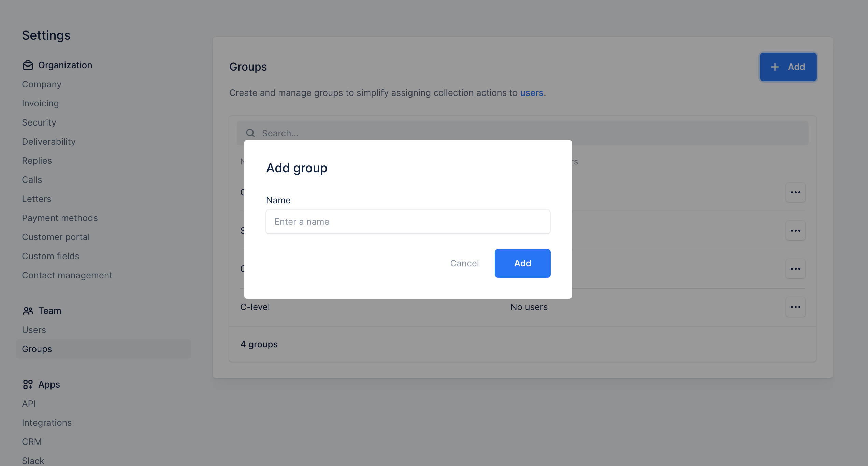Open first group row's more options menu
Viewport: 868px width, 466px height.
(795, 192)
